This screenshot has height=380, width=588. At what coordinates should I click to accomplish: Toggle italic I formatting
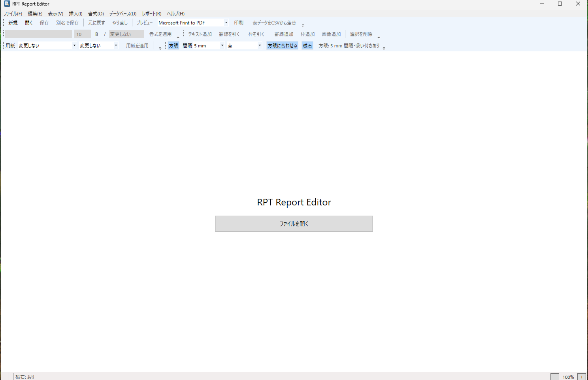105,34
